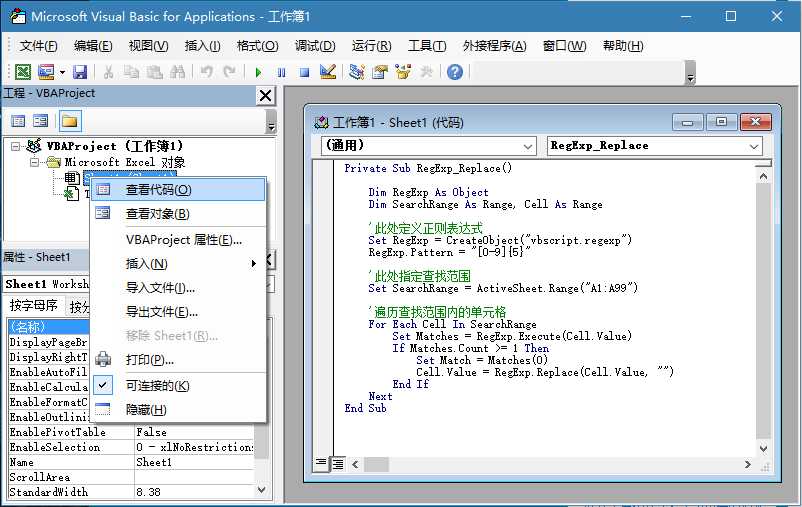Open Project Explorer toolbar icon
The height and width of the screenshot is (507, 802).
coord(357,72)
